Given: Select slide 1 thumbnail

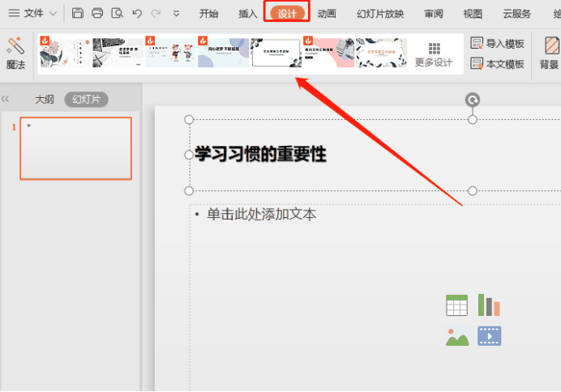Looking at the screenshot, I should pos(76,148).
